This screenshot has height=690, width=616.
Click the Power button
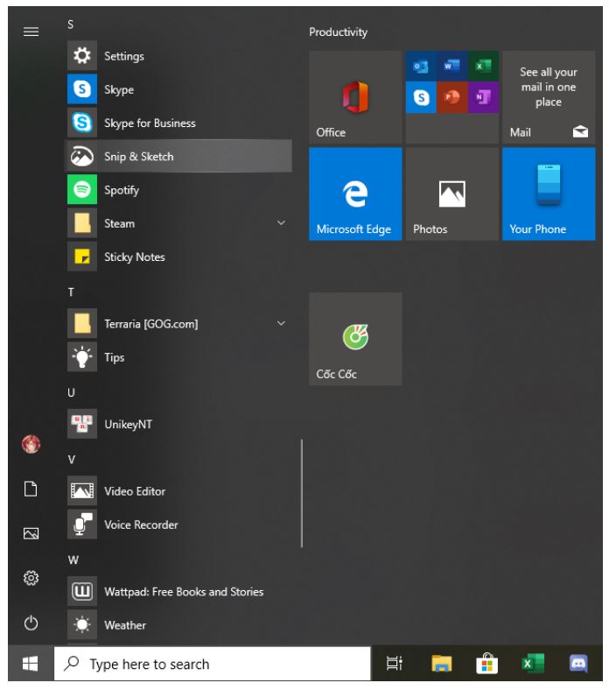(31, 623)
